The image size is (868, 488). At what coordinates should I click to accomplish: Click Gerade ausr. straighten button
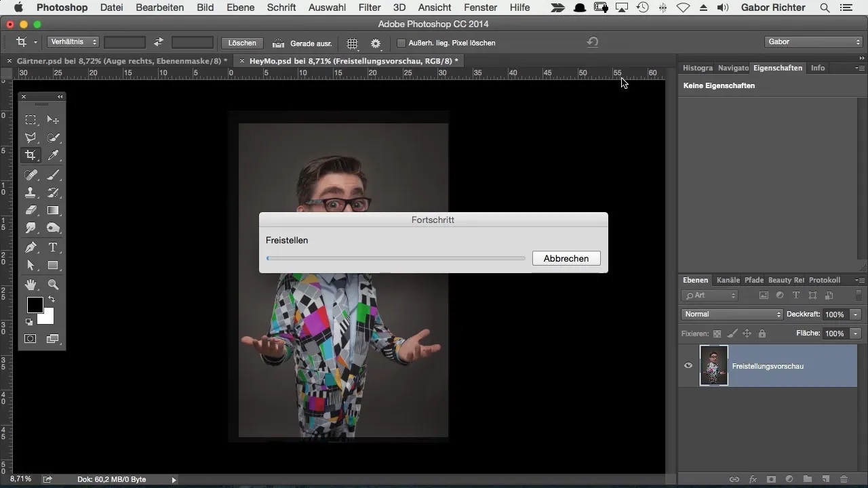pos(302,43)
